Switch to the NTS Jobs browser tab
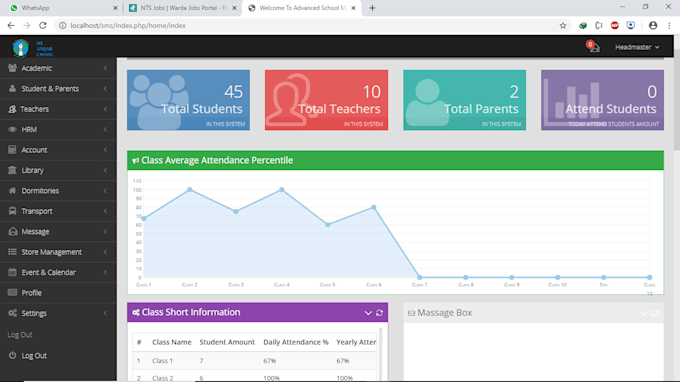680x382 pixels. coord(183,8)
